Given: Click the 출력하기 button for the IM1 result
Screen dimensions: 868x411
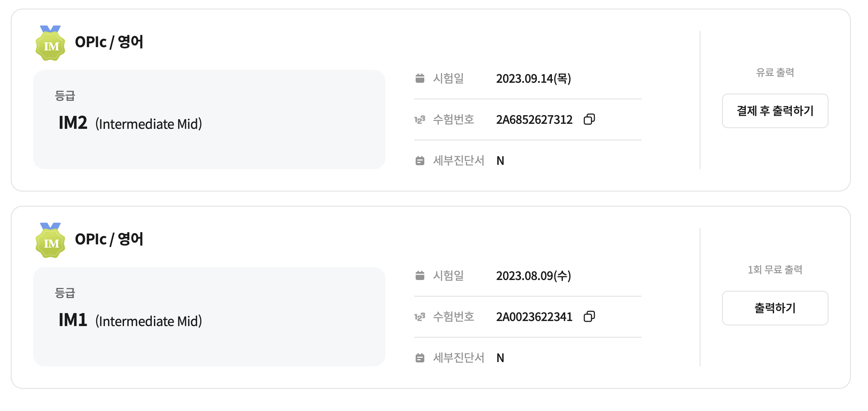Looking at the screenshot, I should 775,308.
